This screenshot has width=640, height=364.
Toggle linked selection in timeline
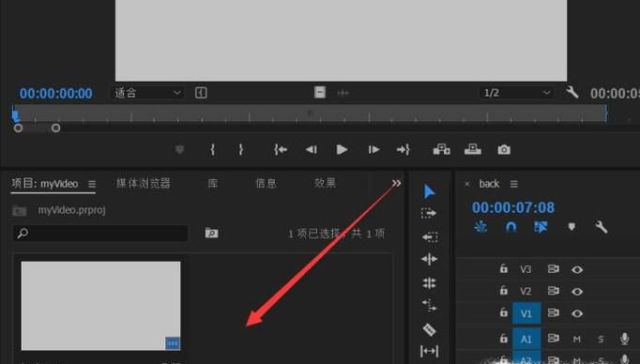click(541, 226)
